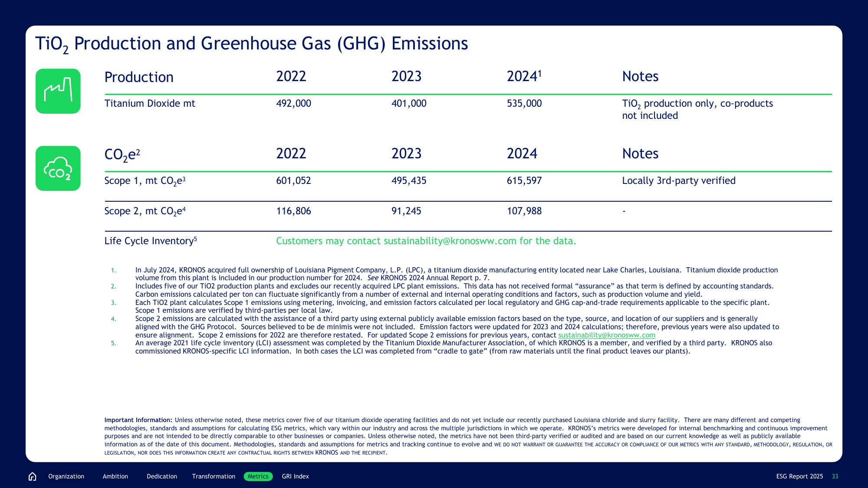Click the 'Locally 3rd-party verified' note

pos(679,180)
